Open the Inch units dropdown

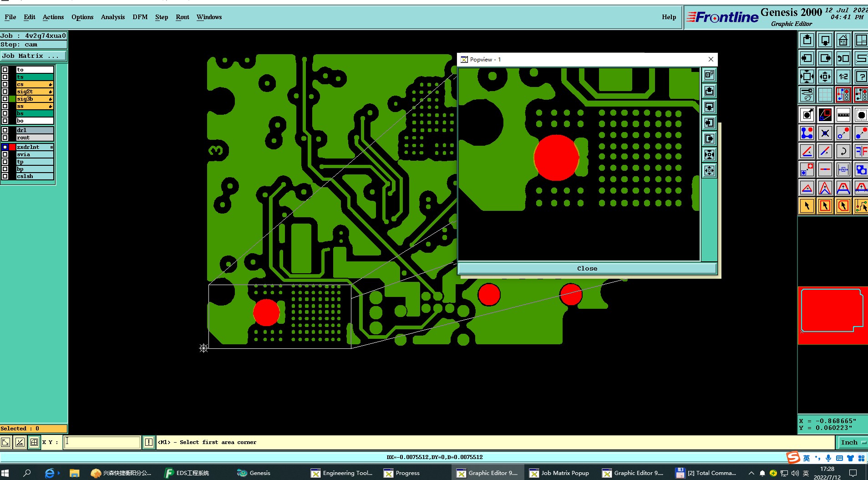coord(852,442)
